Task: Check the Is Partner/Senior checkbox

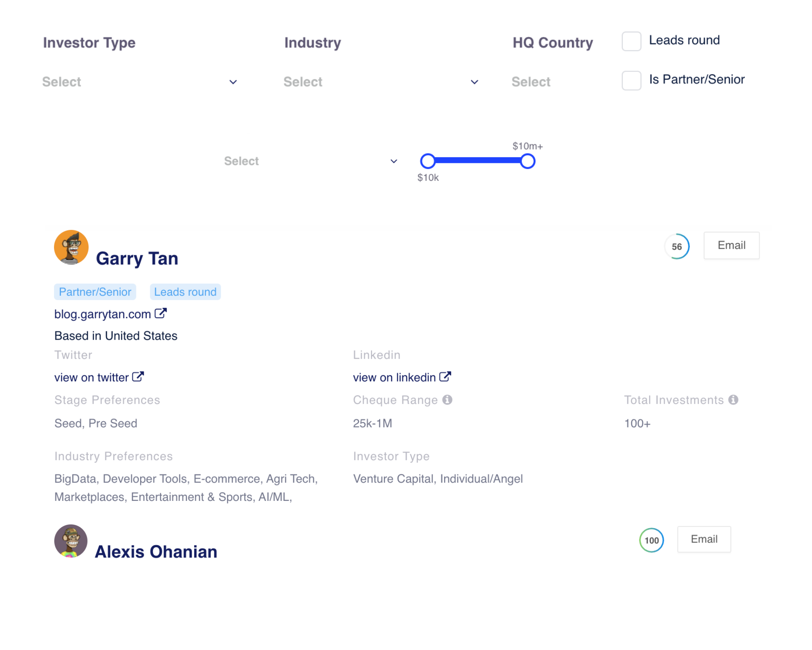Action: [x=631, y=80]
